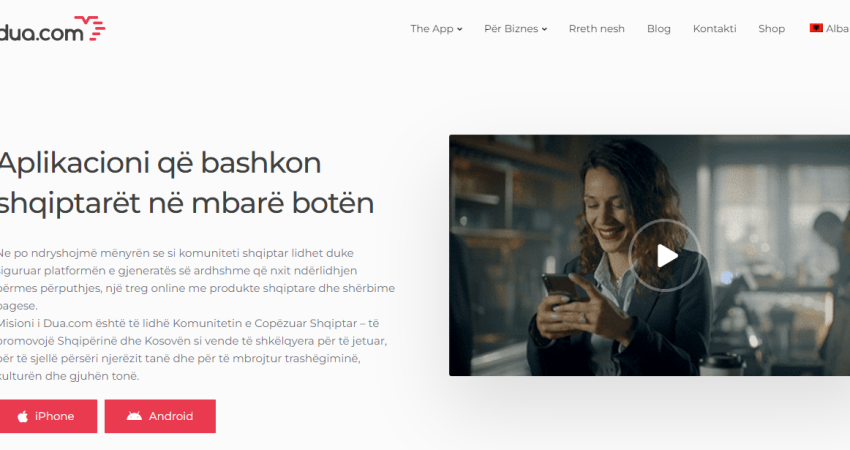
Task: Download the app for iPhone
Action: (x=48, y=416)
